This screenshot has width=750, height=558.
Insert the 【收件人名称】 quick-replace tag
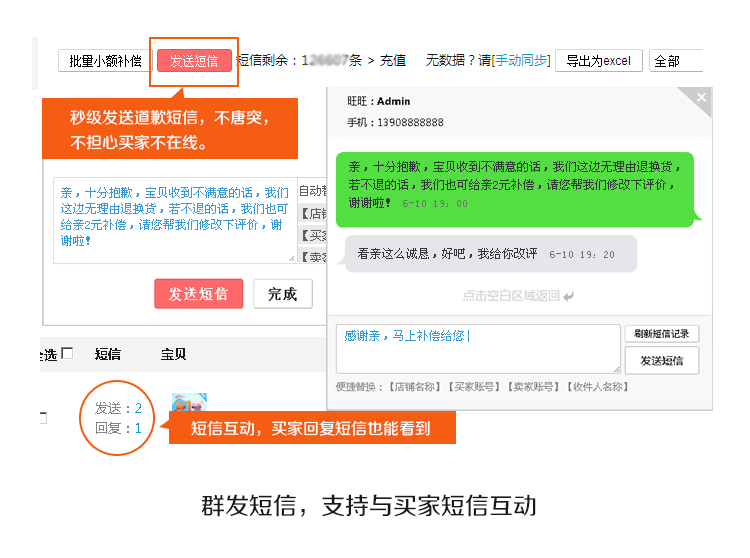[597, 387]
